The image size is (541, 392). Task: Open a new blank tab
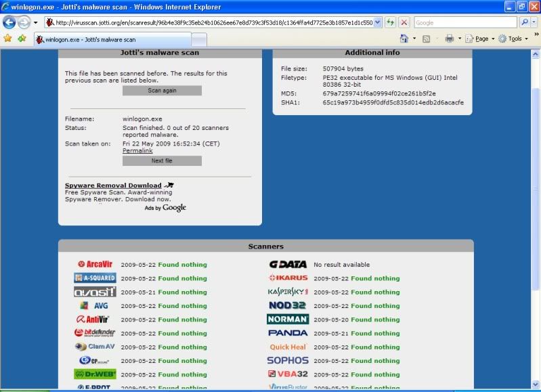(x=199, y=40)
